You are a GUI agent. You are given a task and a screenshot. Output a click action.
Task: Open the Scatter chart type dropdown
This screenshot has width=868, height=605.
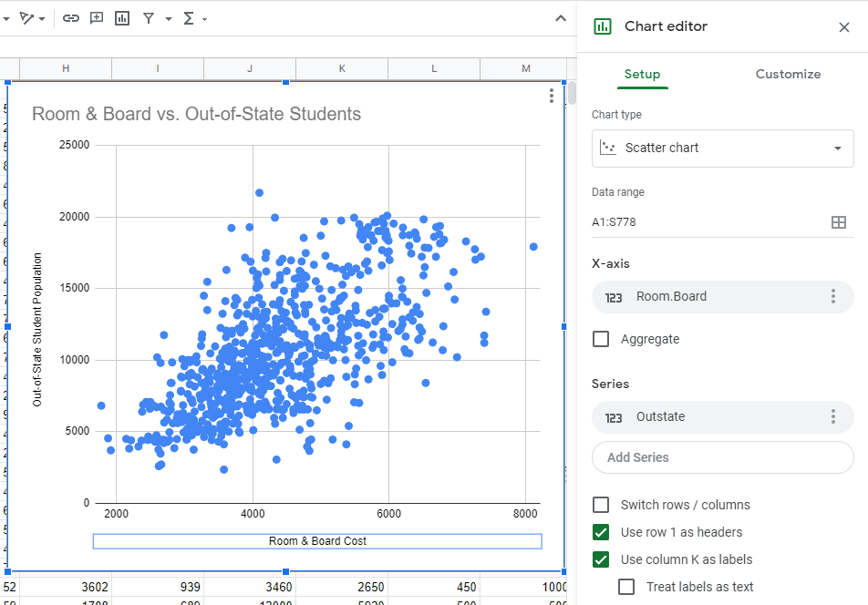point(722,148)
